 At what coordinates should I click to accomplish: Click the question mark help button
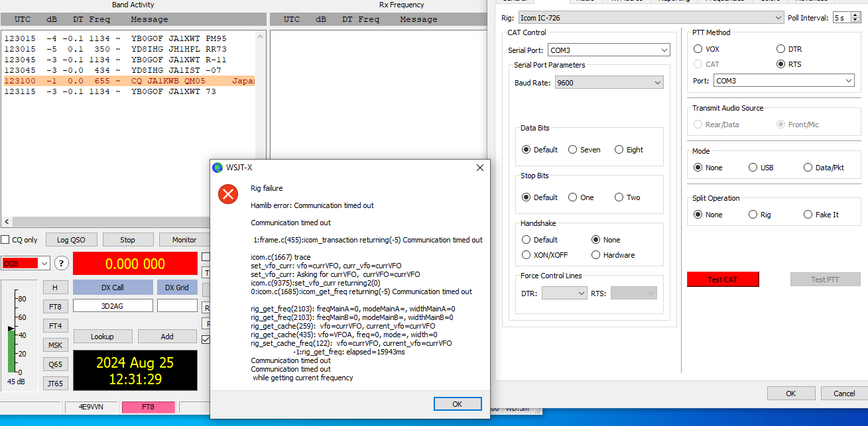click(x=61, y=263)
